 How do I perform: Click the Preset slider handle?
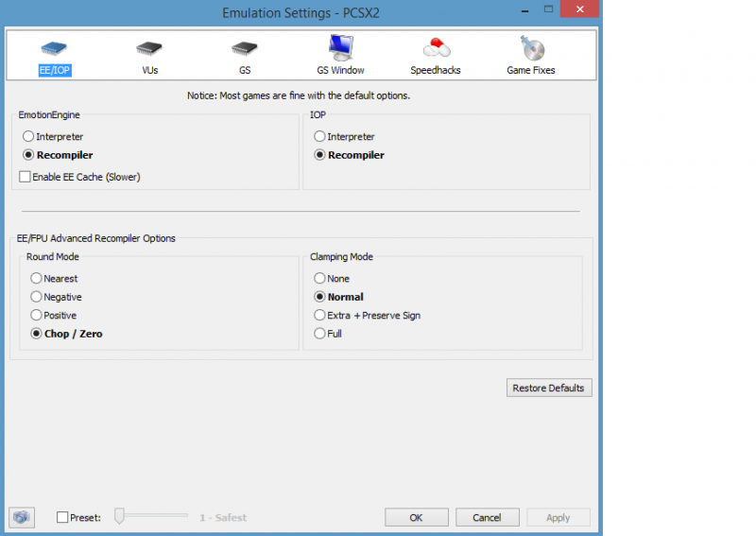pyautogui.click(x=119, y=516)
